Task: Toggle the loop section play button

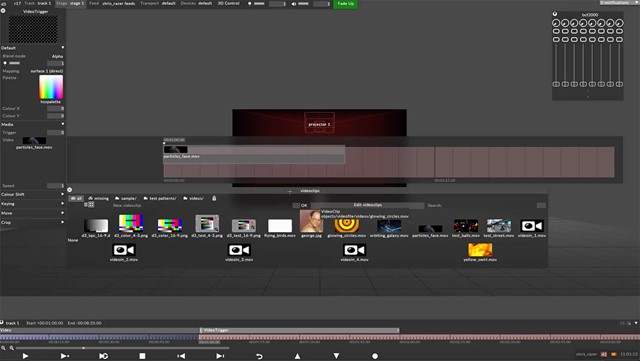Action: point(104,356)
